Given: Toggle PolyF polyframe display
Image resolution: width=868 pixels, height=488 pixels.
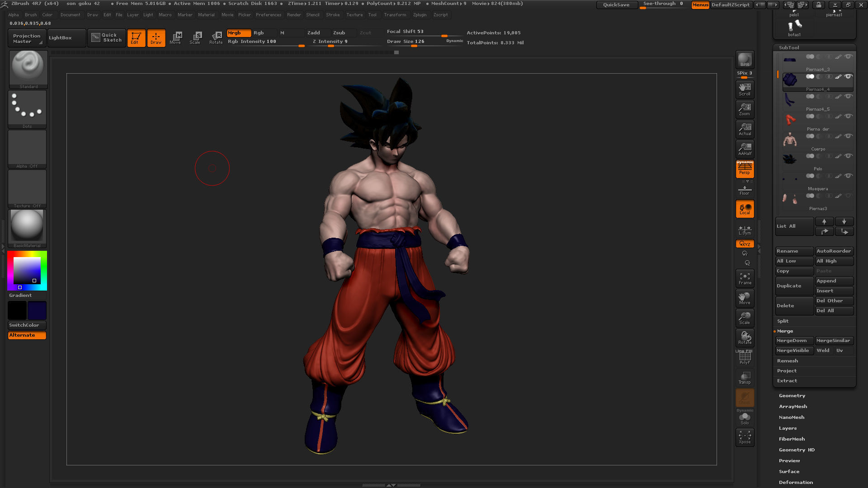Looking at the screenshot, I should [x=745, y=358].
